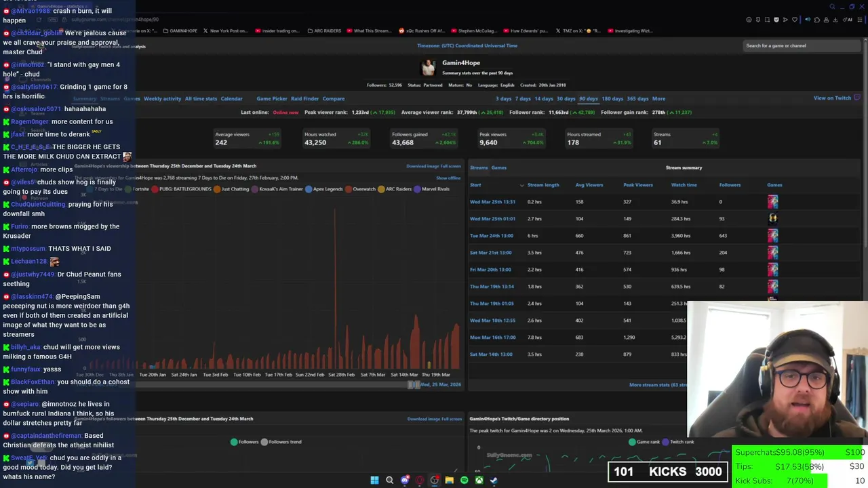
Task: Click the game thumbnail for Wed Mar 25th 01:01 stream
Action: (x=772, y=218)
